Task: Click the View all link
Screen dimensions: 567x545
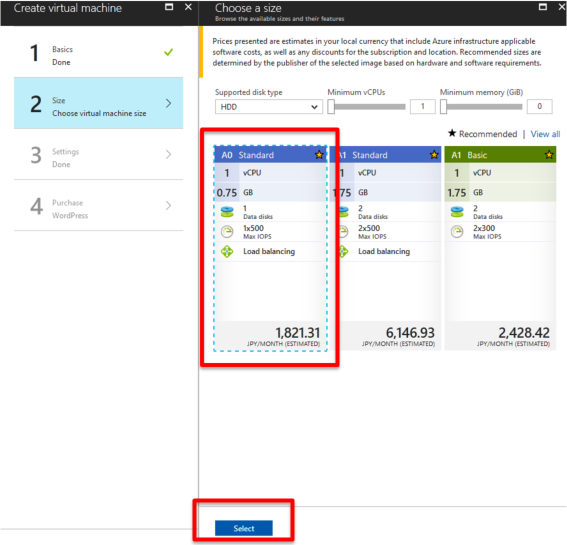Action: (545, 134)
